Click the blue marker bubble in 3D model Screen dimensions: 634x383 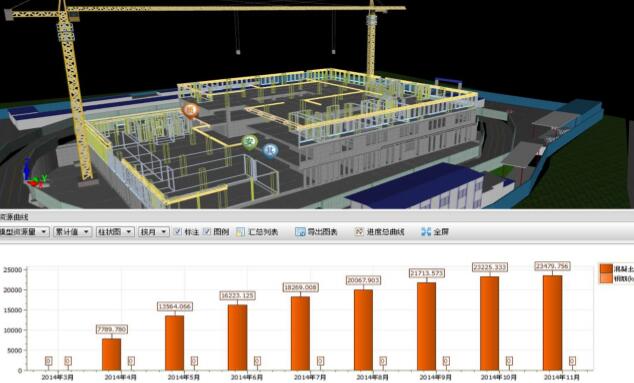point(271,150)
